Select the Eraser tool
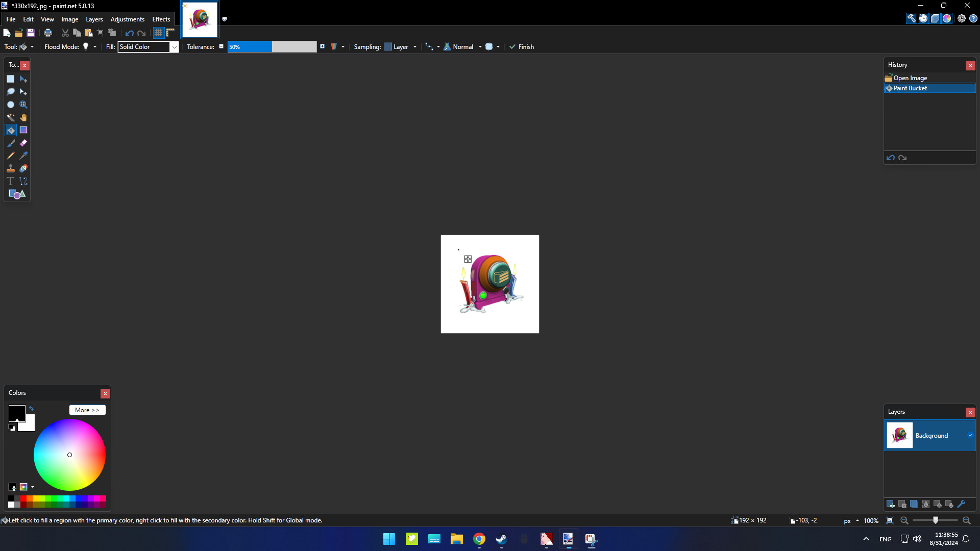 pyautogui.click(x=23, y=143)
